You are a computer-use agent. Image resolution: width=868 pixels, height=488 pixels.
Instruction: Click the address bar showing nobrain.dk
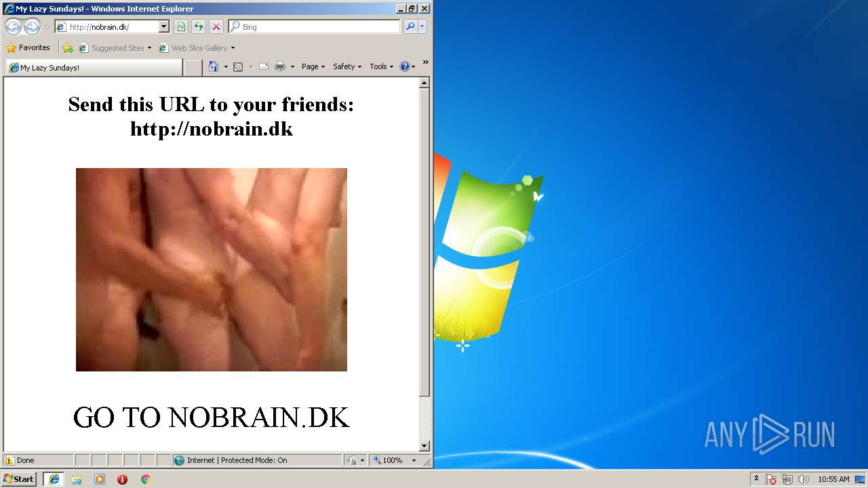click(x=106, y=27)
